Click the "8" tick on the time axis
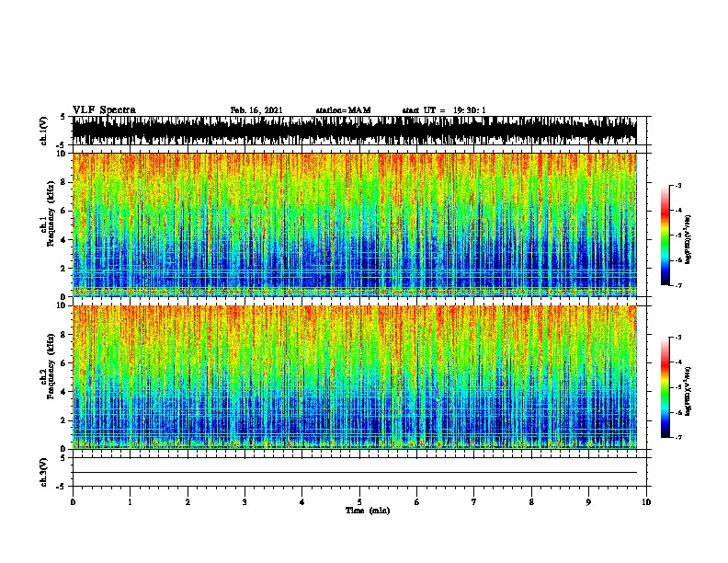This screenshot has height=563, width=728. click(531, 502)
